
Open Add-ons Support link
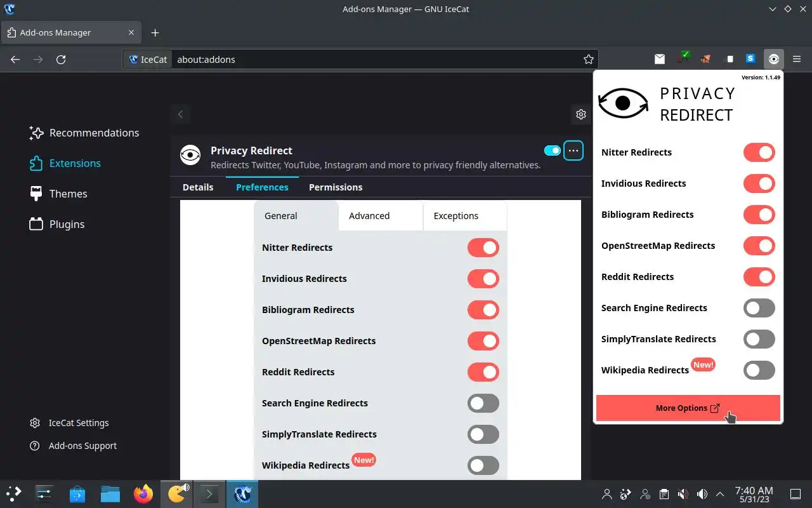(x=73, y=446)
